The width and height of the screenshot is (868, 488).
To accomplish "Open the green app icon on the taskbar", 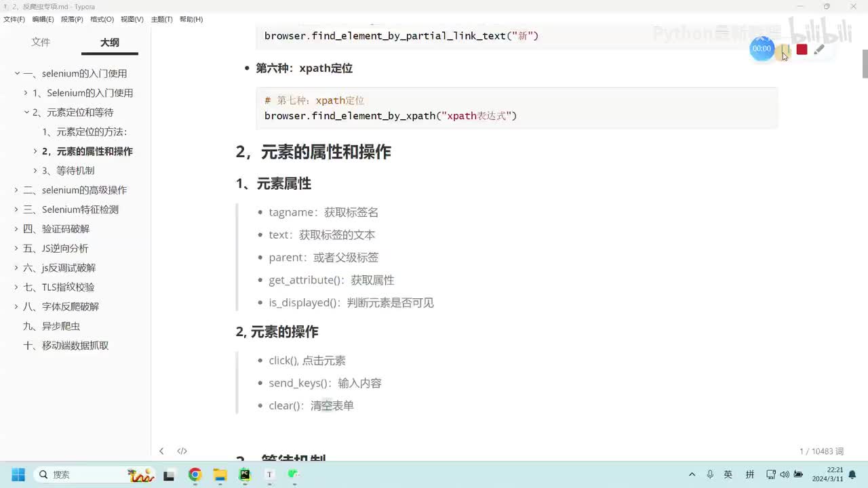I will point(294,474).
